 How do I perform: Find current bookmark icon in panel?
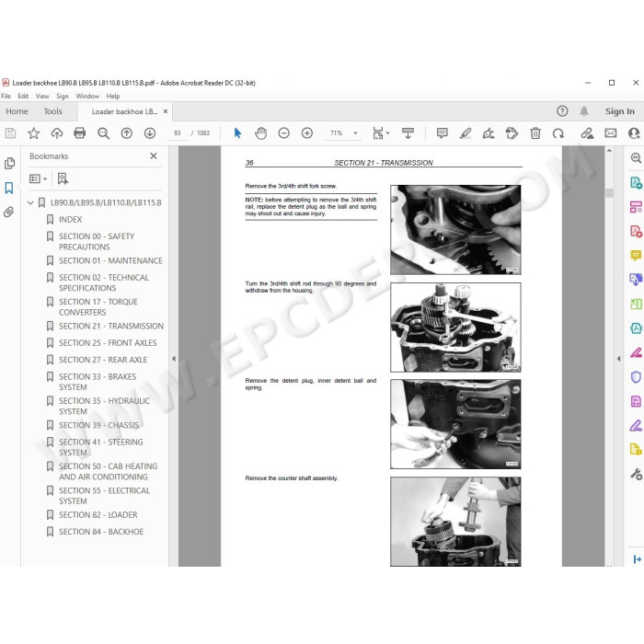(63, 178)
